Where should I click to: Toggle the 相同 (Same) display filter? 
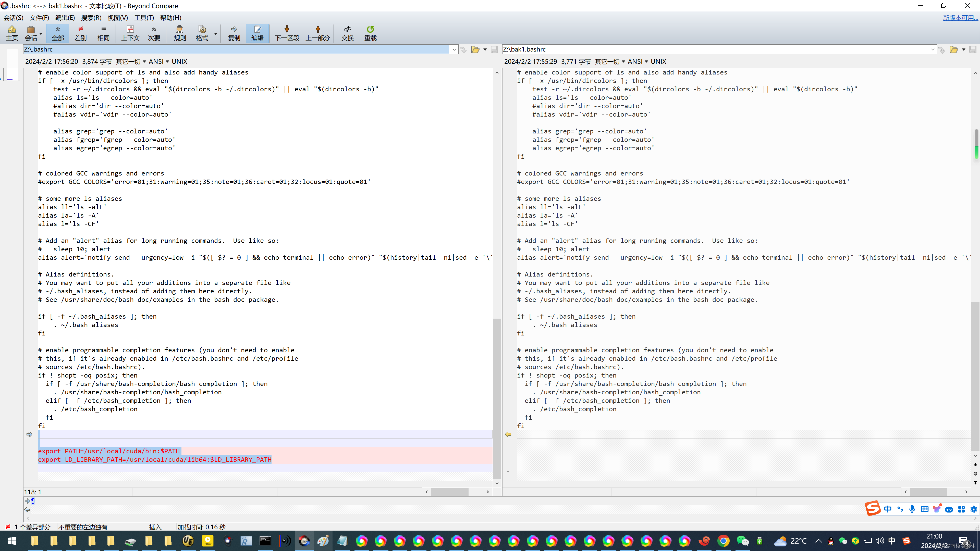click(x=103, y=33)
